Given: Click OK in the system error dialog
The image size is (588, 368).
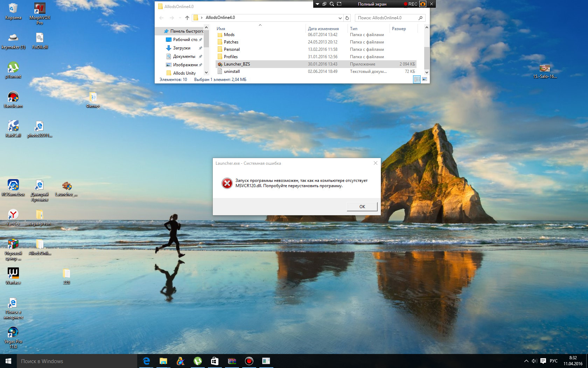Looking at the screenshot, I should tap(362, 207).
